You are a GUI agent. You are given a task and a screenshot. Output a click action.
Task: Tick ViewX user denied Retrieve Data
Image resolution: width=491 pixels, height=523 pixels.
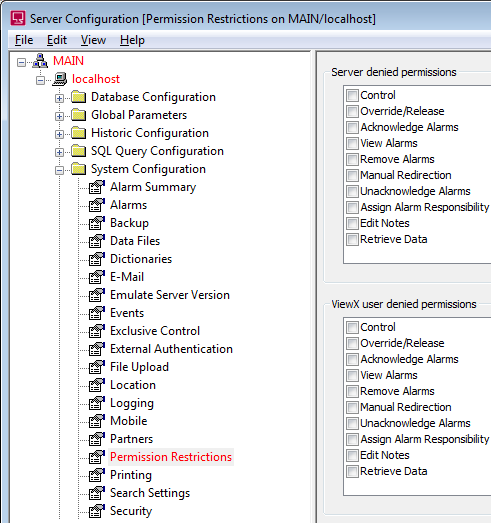pos(352,472)
